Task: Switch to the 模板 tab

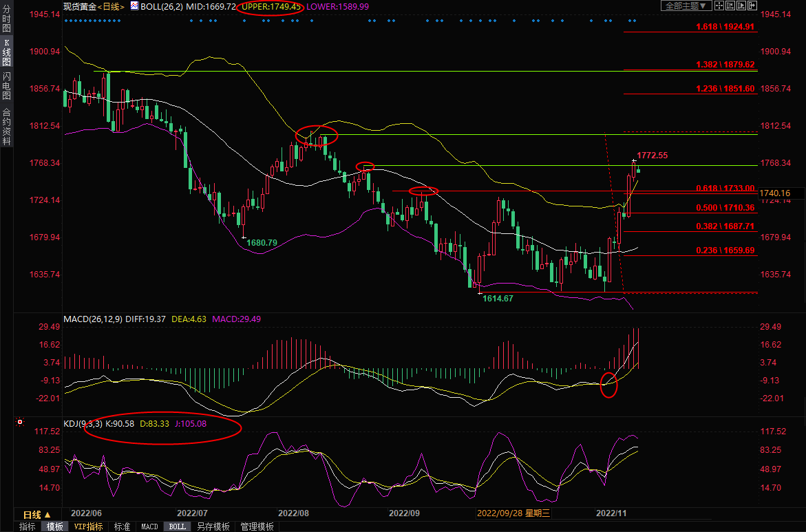Action: 54,526
